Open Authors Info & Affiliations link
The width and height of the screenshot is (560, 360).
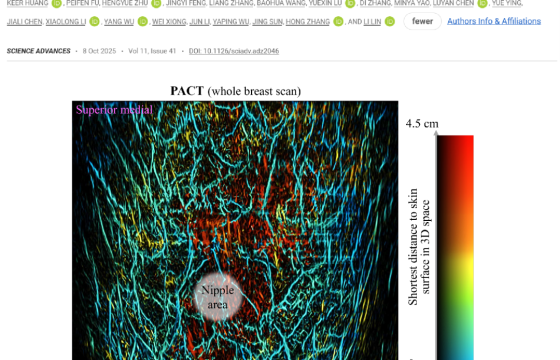pyautogui.click(x=494, y=21)
